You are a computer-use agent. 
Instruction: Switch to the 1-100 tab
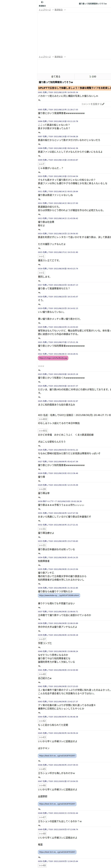(92, 77)
